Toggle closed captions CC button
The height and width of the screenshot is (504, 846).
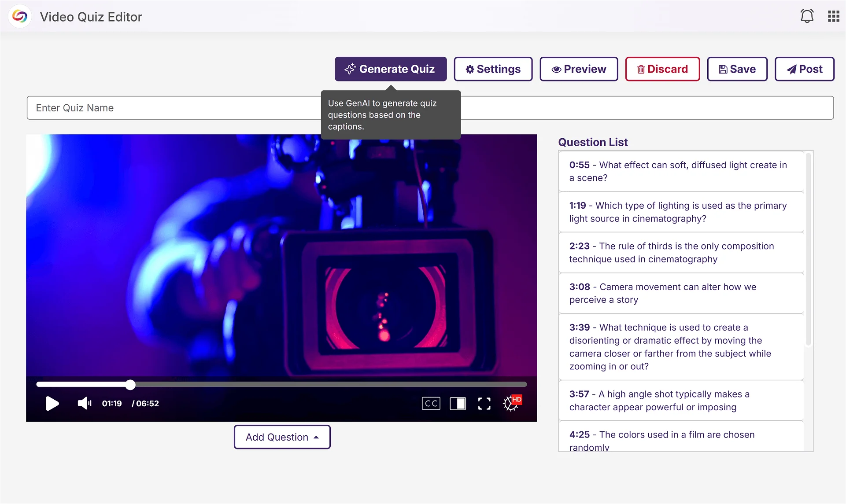click(431, 403)
